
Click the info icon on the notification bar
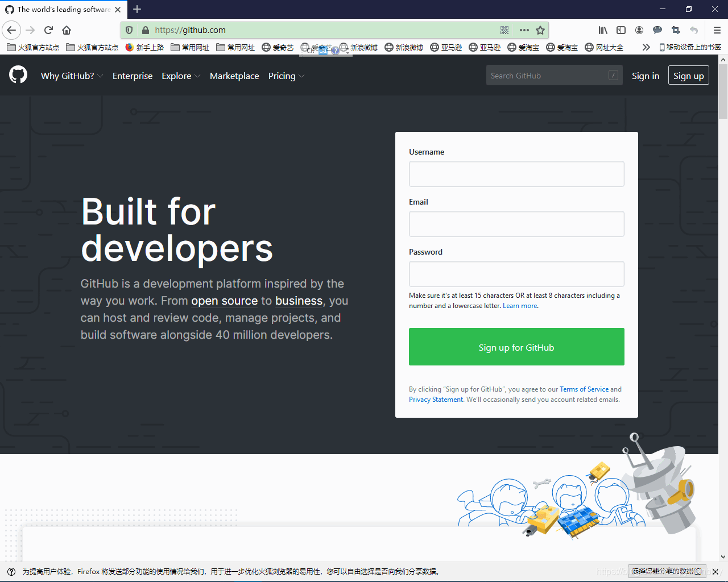point(11,572)
